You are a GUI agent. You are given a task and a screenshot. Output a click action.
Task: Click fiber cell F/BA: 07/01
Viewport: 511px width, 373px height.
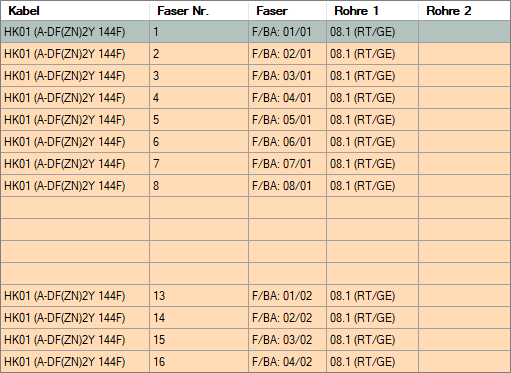(x=287, y=164)
